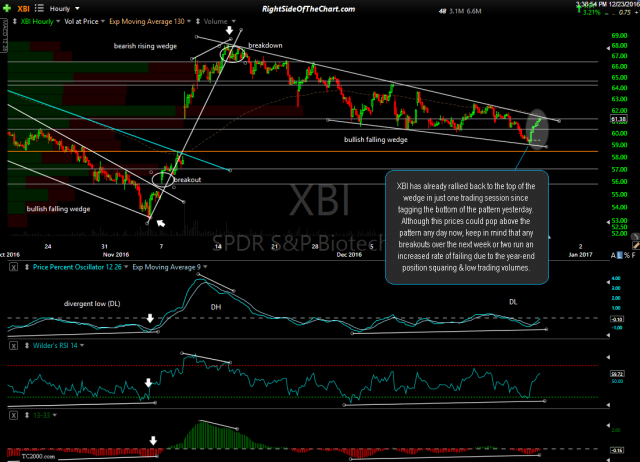Click the TC2000.com label at the bottom
The width and height of the screenshot is (640, 462).
pyautogui.click(x=38, y=456)
